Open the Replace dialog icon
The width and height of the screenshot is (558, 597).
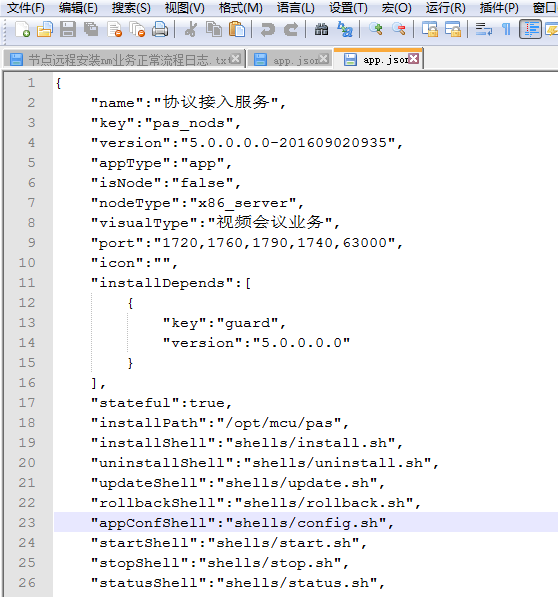click(x=345, y=29)
